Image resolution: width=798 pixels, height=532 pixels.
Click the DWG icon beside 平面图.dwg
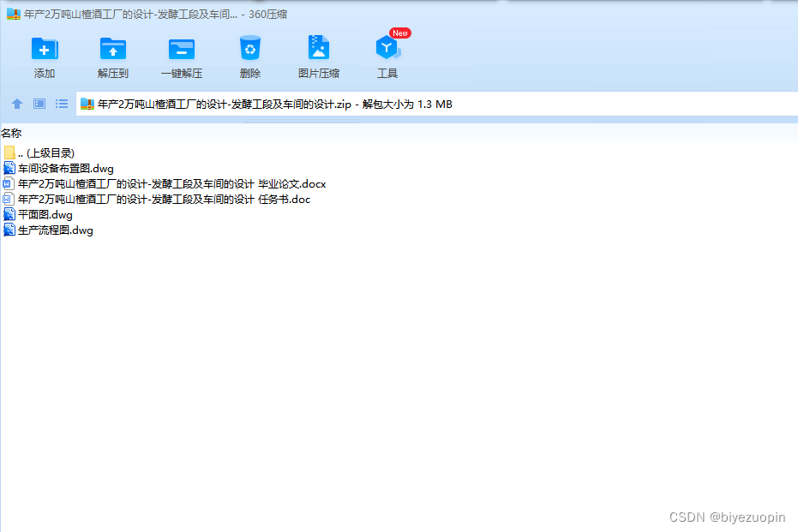[9, 215]
